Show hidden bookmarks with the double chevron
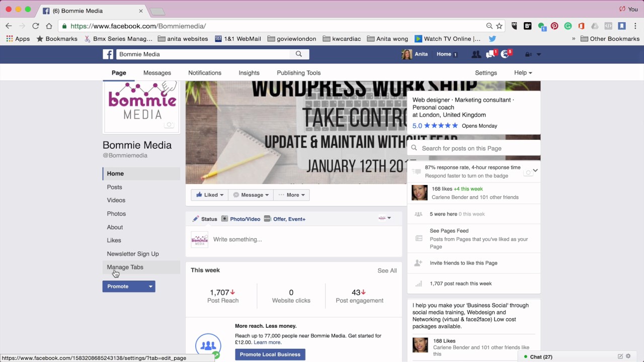This screenshot has height=362, width=644. coord(574,39)
